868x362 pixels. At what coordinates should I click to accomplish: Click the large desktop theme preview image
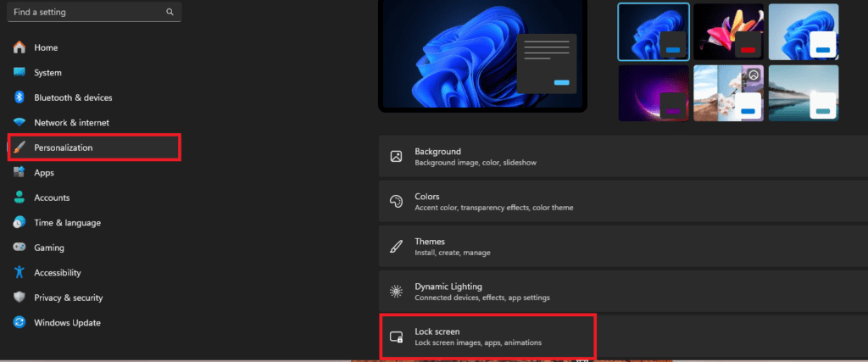click(482, 54)
